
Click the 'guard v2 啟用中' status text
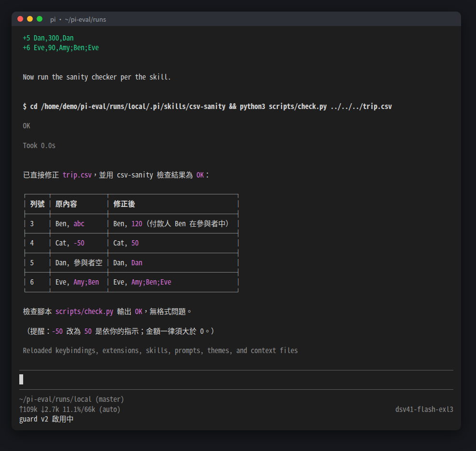[46, 419]
